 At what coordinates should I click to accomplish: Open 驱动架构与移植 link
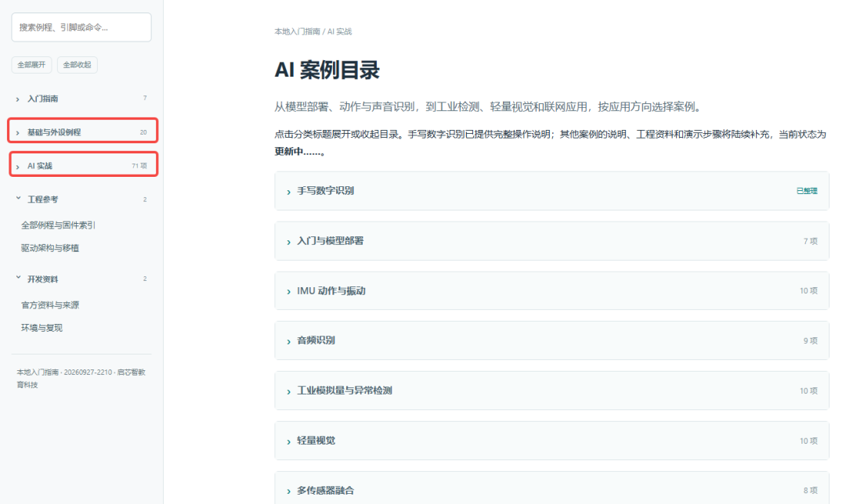click(50, 248)
